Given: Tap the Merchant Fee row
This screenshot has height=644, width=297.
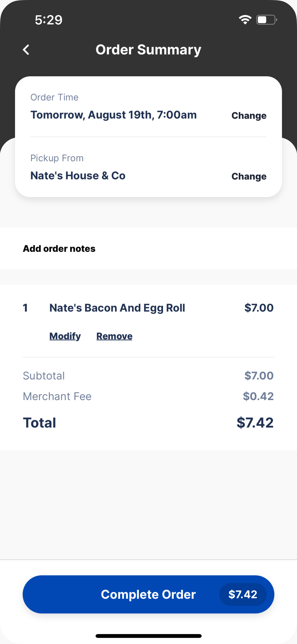Looking at the screenshot, I should click(148, 396).
